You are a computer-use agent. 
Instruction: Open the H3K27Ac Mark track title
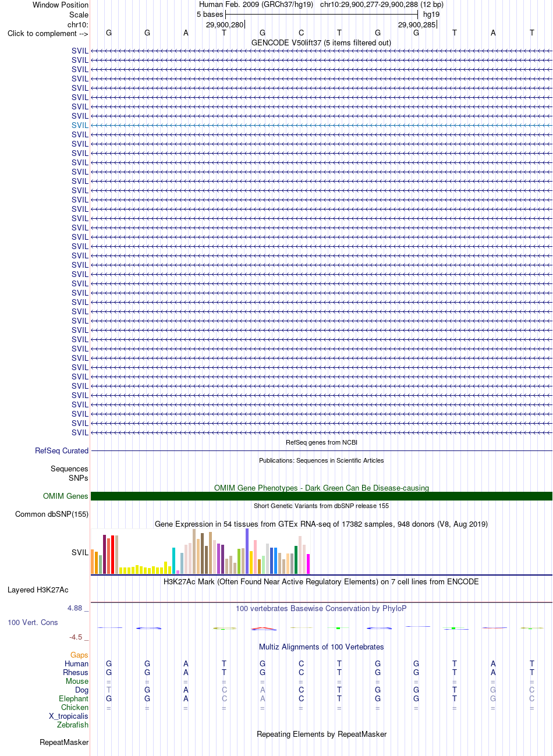pyautogui.click(x=321, y=581)
